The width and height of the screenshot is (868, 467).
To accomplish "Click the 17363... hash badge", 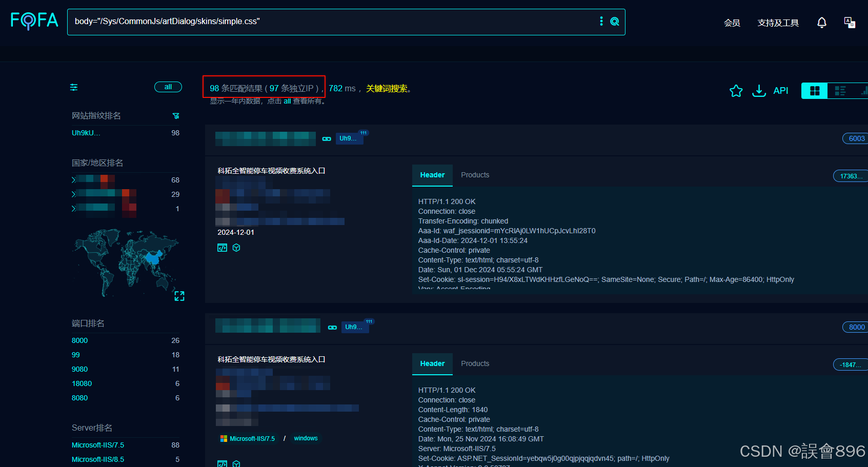I will click(x=851, y=176).
